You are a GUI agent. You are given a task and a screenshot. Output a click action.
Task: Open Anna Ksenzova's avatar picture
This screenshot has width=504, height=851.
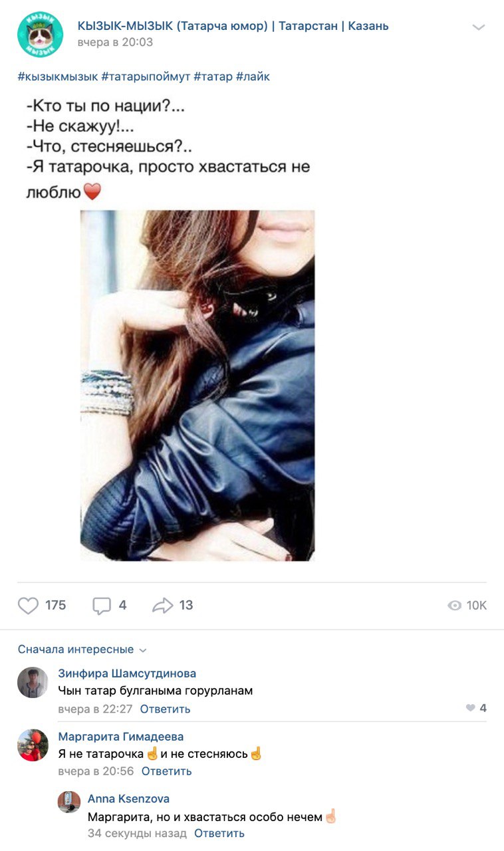click(69, 802)
